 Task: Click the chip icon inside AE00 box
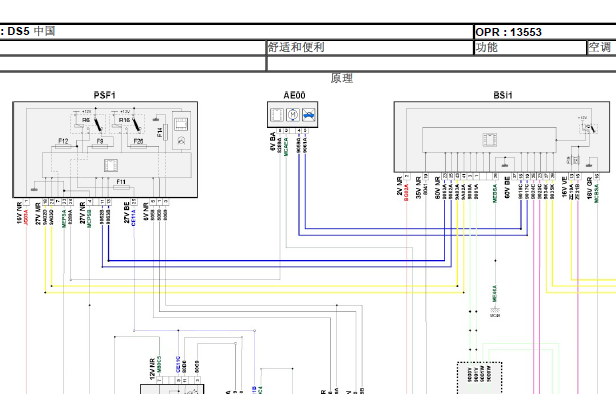277,115
